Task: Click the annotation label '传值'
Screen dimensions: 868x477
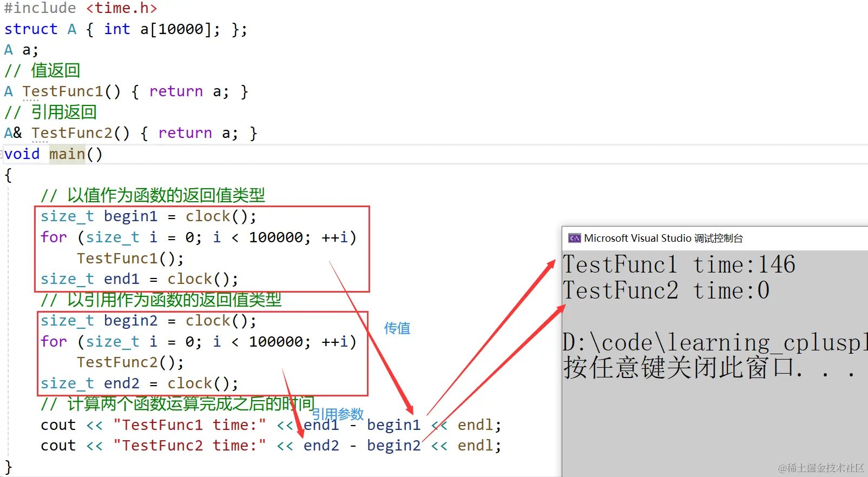Action: pos(397,328)
